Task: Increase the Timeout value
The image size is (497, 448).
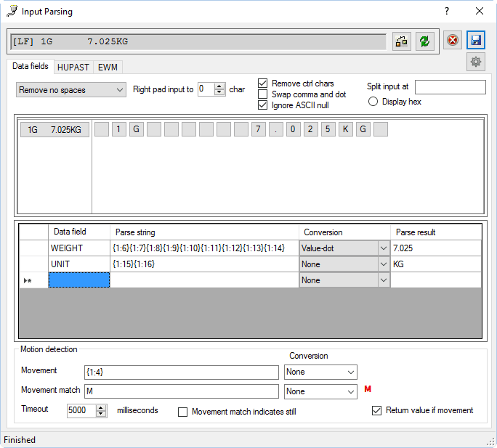Action: (100, 407)
